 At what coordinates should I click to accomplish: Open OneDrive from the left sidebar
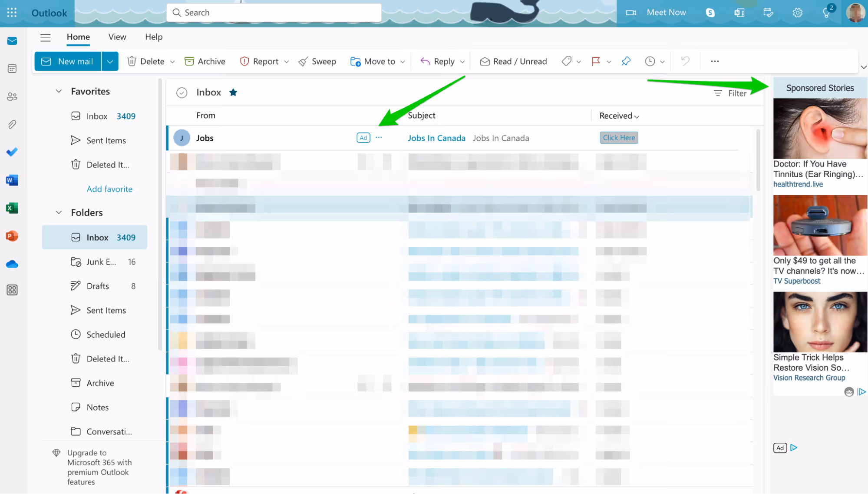[12, 264]
